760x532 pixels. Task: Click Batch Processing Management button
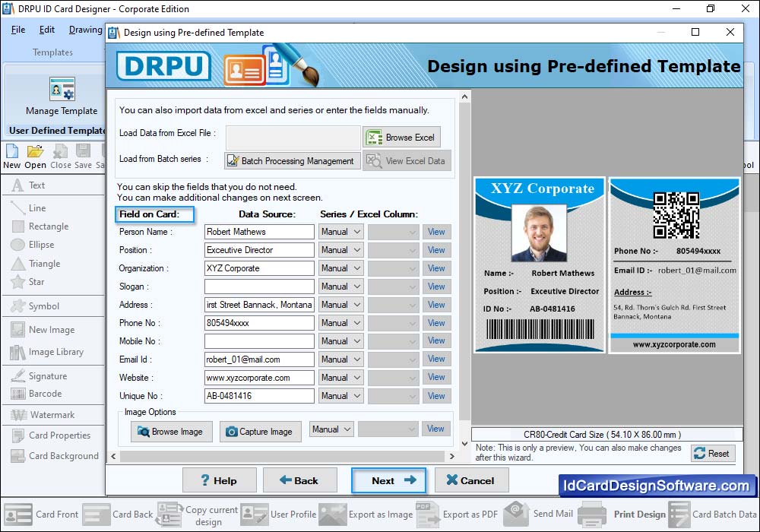tap(290, 161)
